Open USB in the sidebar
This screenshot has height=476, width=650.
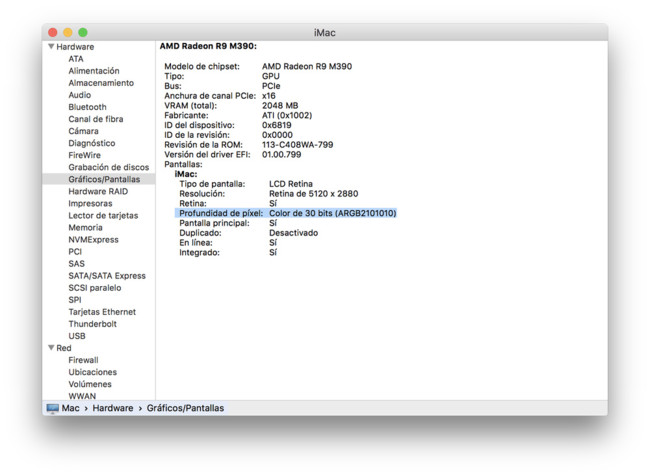click(x=77, y=336)
